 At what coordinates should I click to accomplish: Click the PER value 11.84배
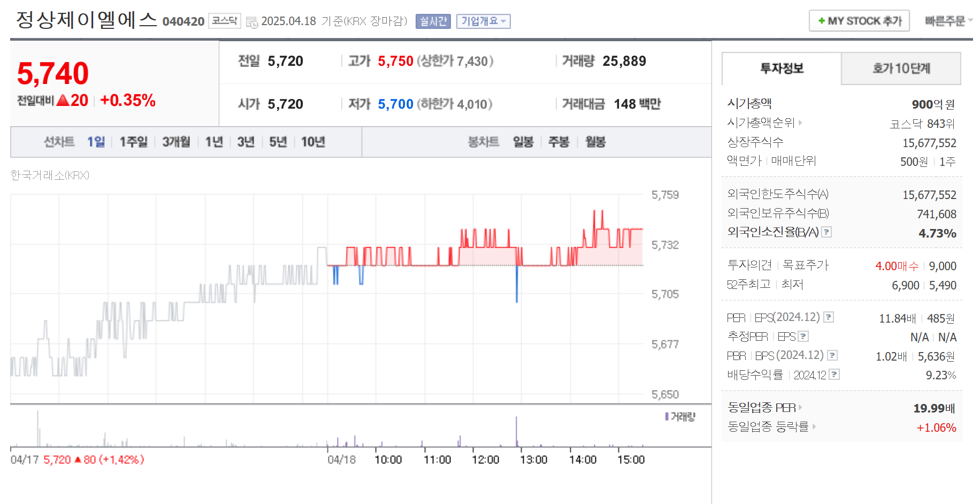coord(898,318)
